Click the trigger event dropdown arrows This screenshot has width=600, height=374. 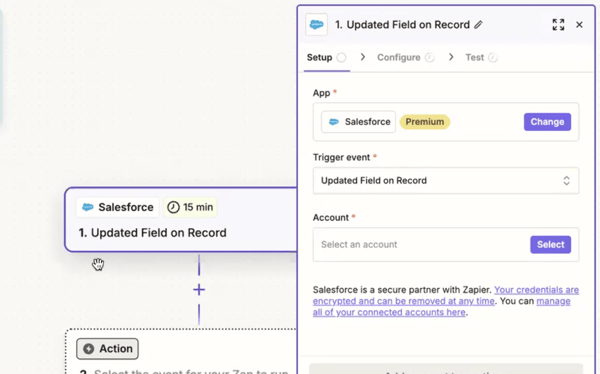[x=566, y=181]
